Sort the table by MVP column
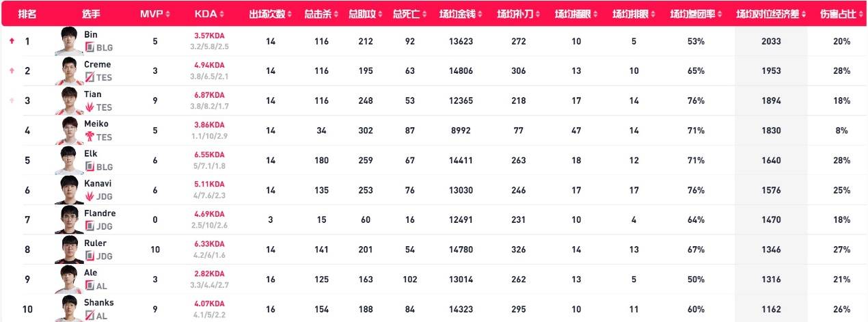The image size is (868, 322). click(155, 14)
